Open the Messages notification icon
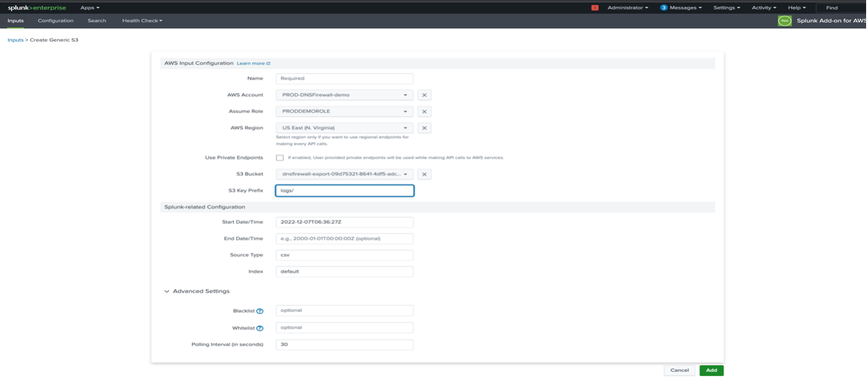 pyautogui.click(x=662, y=8)
